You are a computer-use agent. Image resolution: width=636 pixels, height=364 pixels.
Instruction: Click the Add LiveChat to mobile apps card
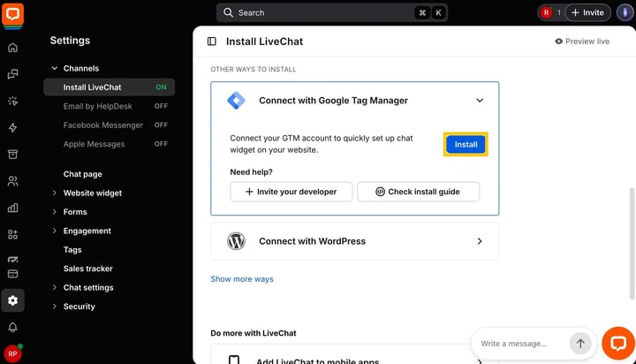(354, 354)
